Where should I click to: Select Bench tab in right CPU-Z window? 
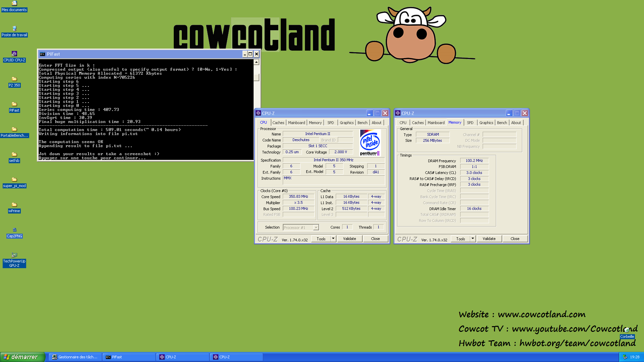click(502, 123)
